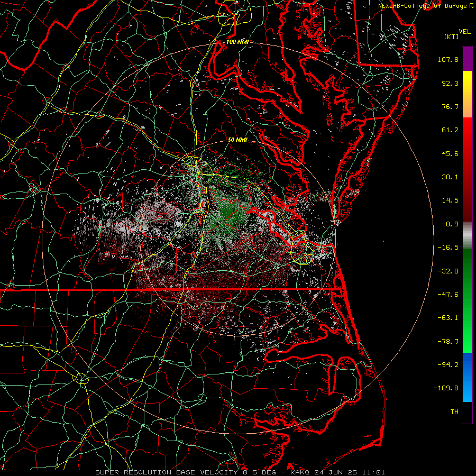
Task: Click the 30.1 legend value
Action: [x=450, y=177]
